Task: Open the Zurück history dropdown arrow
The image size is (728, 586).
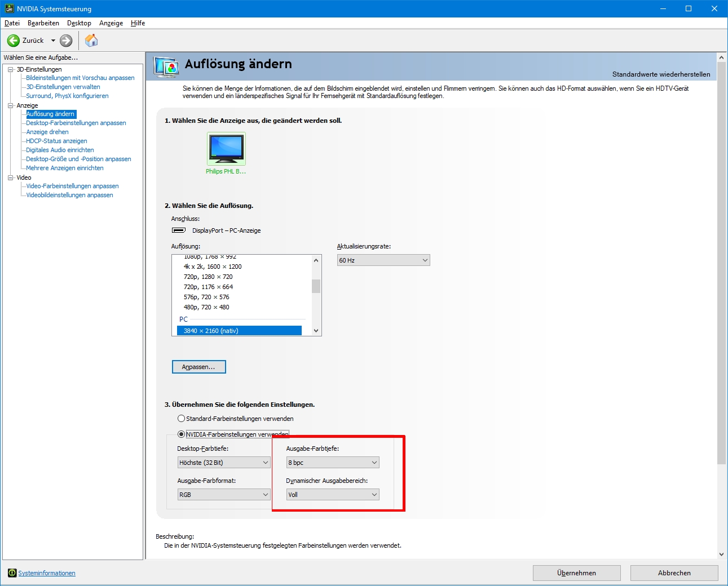Action: [x=53, y=41]
